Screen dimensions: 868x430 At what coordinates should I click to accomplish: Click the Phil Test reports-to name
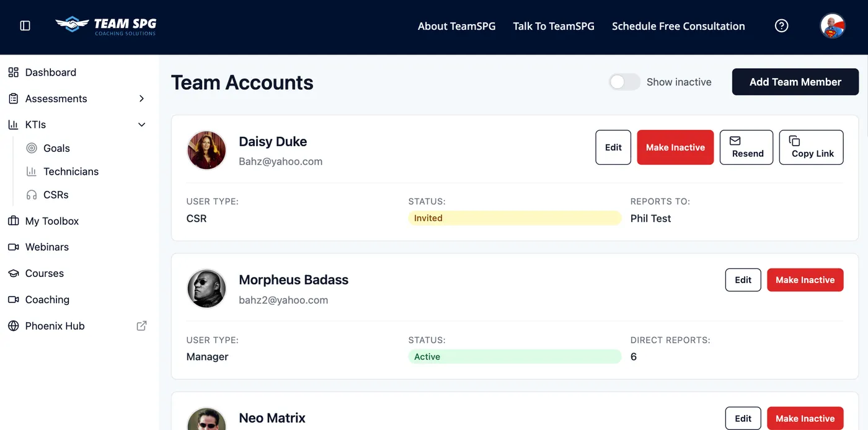(650, 218)
